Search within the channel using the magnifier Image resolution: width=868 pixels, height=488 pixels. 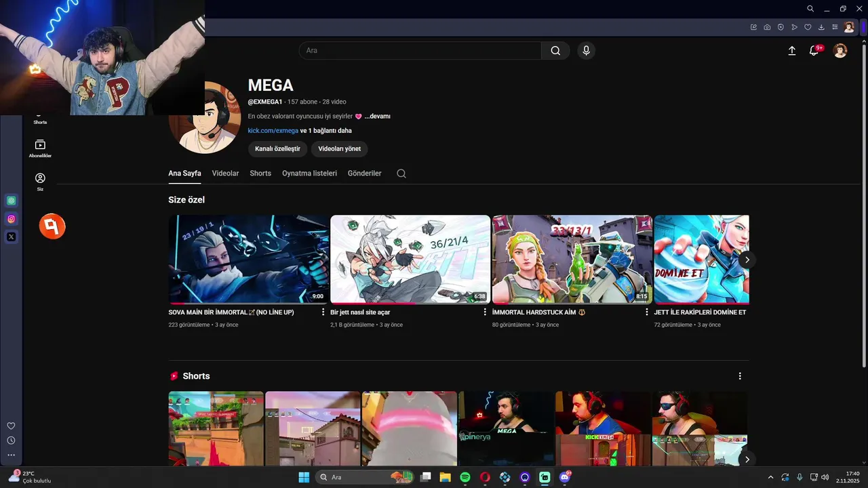click(x=401, y=174)
